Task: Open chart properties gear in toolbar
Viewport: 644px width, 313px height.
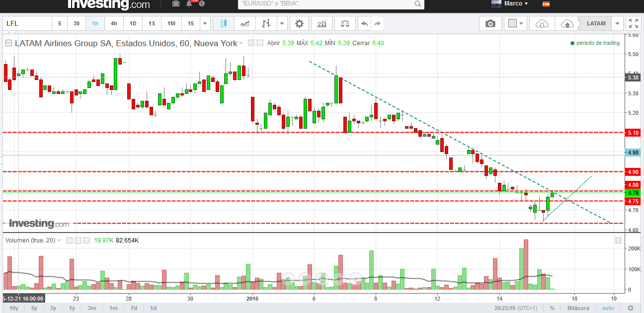Action: [299, 23]
